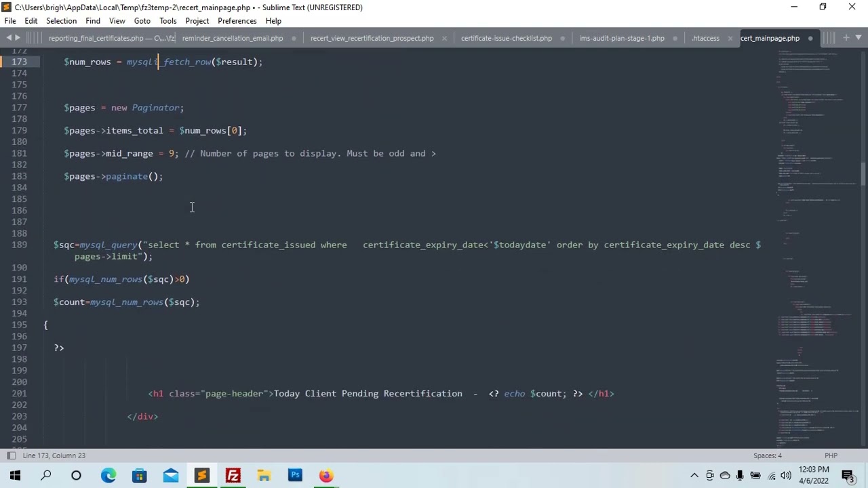The image size is (868, 488).
Task: Open the Windows Start menu
Action: 15,475
